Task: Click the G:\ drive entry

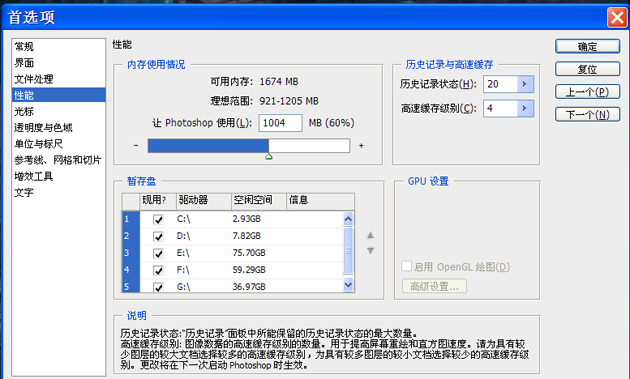Action: coord(184,287)
